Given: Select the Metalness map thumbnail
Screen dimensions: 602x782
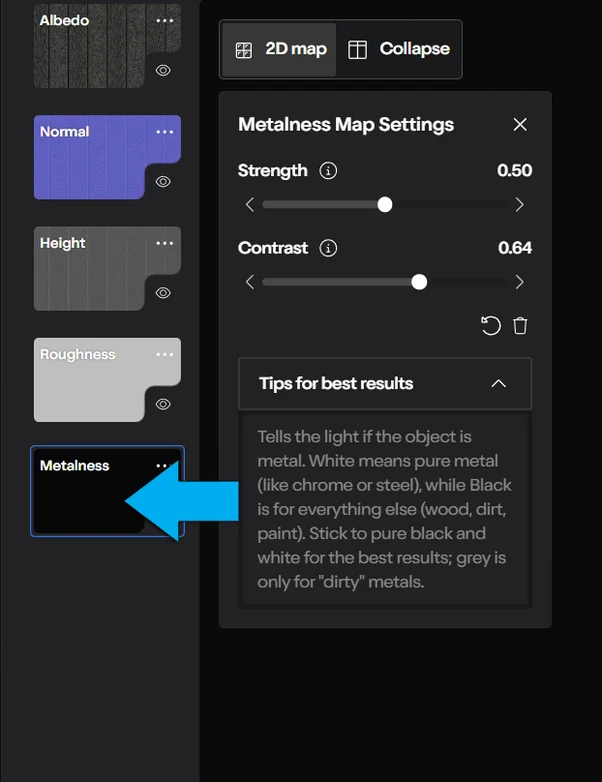Looking at the screenshot, I should (107, 491).
